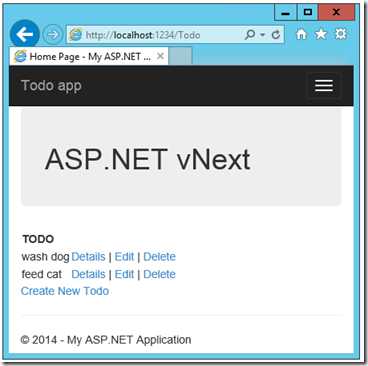Click the '© 2014 - My ASP.NET Application' footer
This screenshot has height=366, width=368.
106,340
